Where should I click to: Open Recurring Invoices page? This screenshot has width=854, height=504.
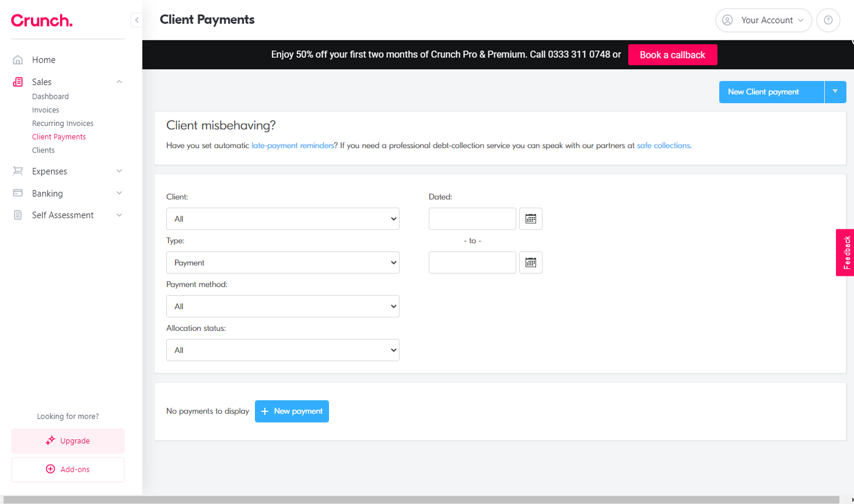click(62, 123)
